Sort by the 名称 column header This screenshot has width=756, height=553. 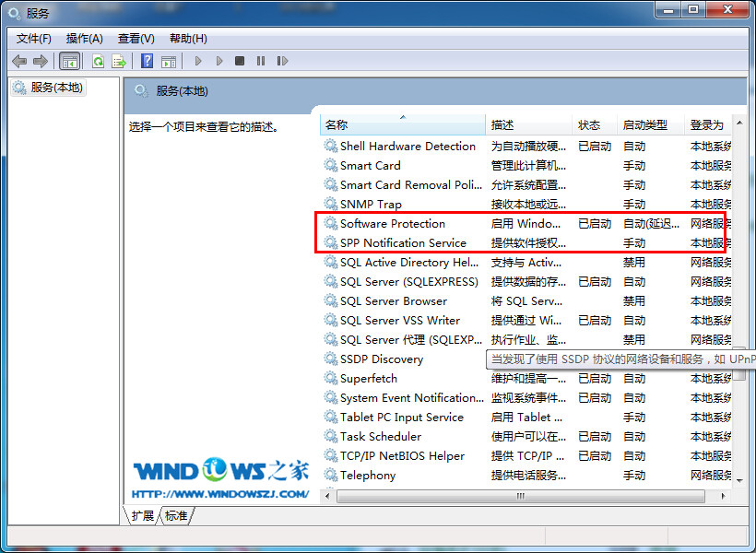pos(403,124)
